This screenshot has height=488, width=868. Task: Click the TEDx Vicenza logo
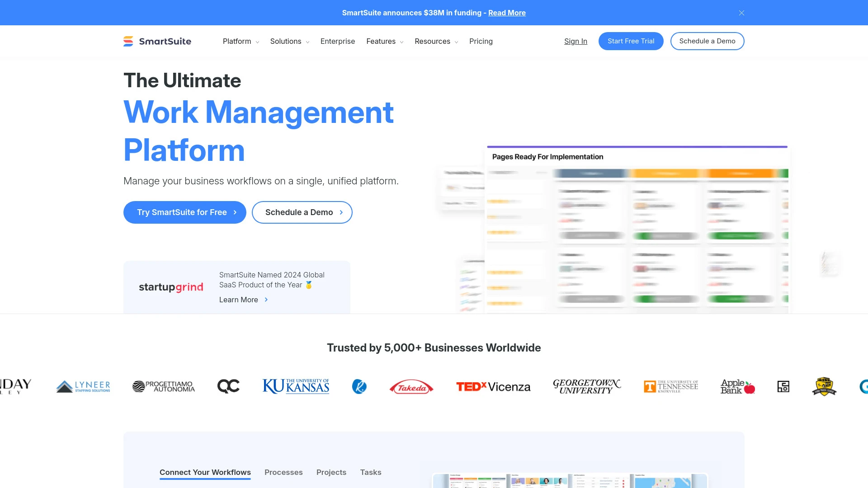[494, 386]
